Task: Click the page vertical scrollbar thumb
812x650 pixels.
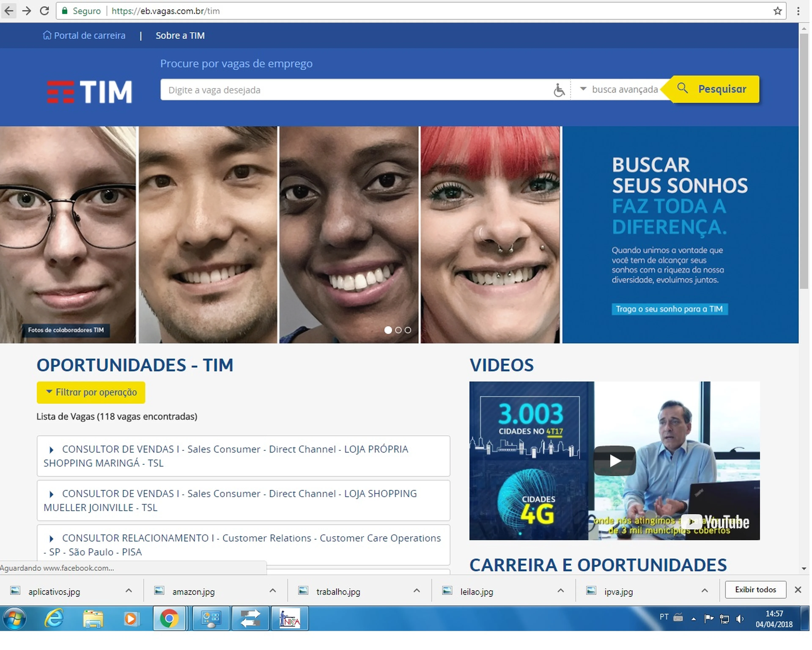Action: click(804, 161)
